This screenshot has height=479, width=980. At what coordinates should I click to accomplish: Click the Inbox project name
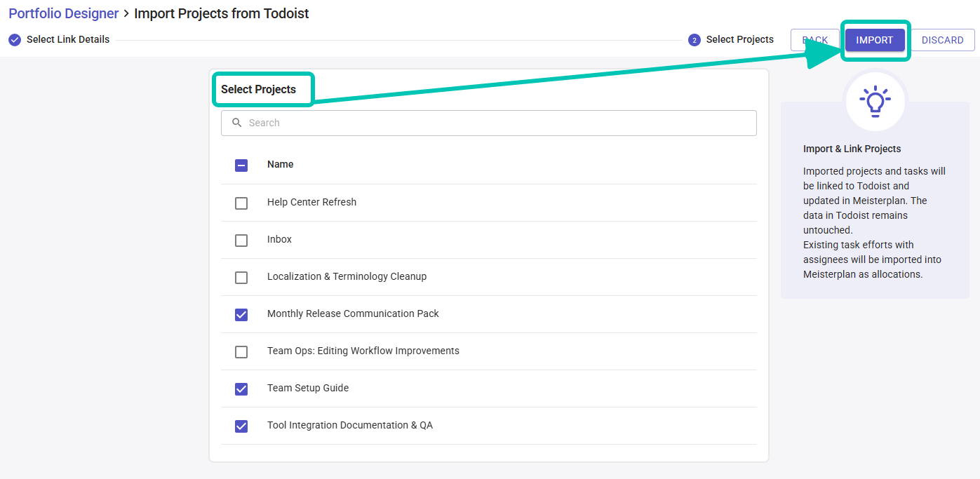[279, 239]
